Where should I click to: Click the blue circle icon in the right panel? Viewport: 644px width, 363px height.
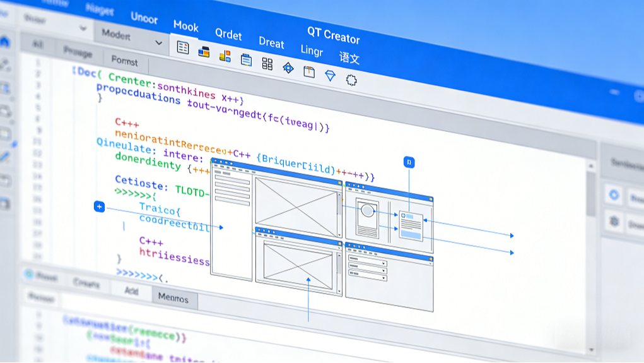(x=614, y=195)
